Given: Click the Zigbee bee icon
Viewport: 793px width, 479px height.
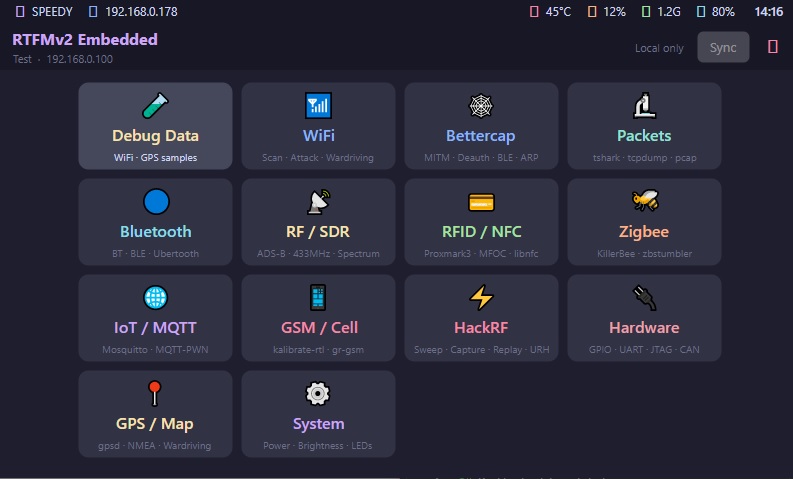Looking at the screenshot, I should click(645, 200).
